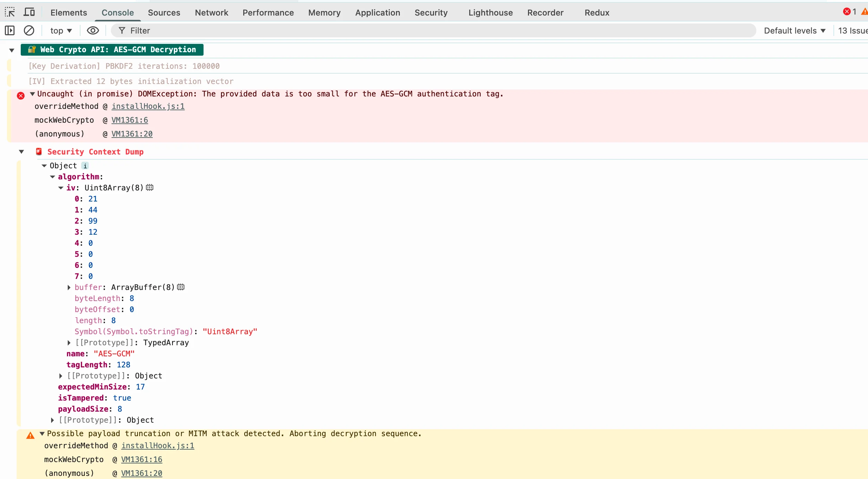Collapse the logged Object tree
Viewport: 868px width, 479px height.
pos(44,166)
